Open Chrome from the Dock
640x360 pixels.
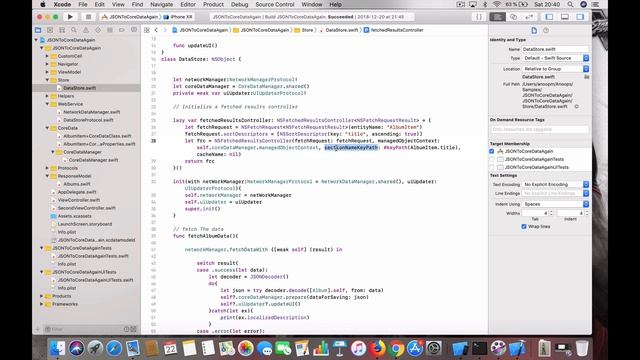[x=396, y=348]
